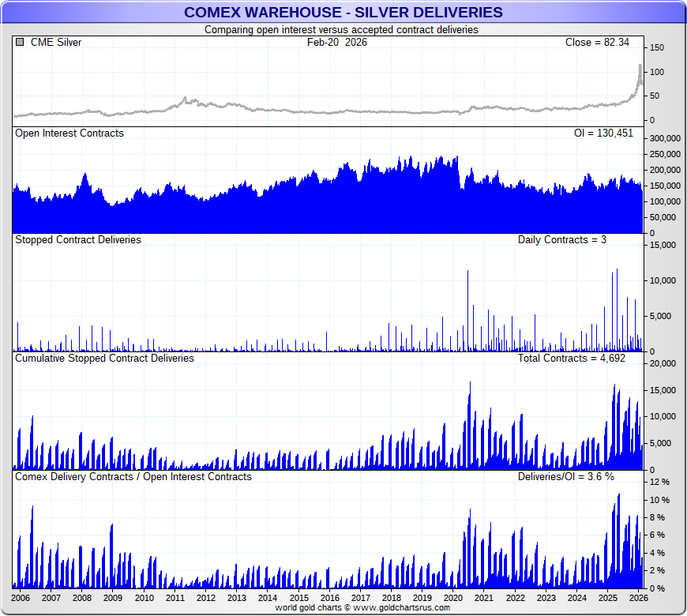Click the Daily Contracts = 3 readout
The image size is (687, 616).
click(x=561, y=239)
